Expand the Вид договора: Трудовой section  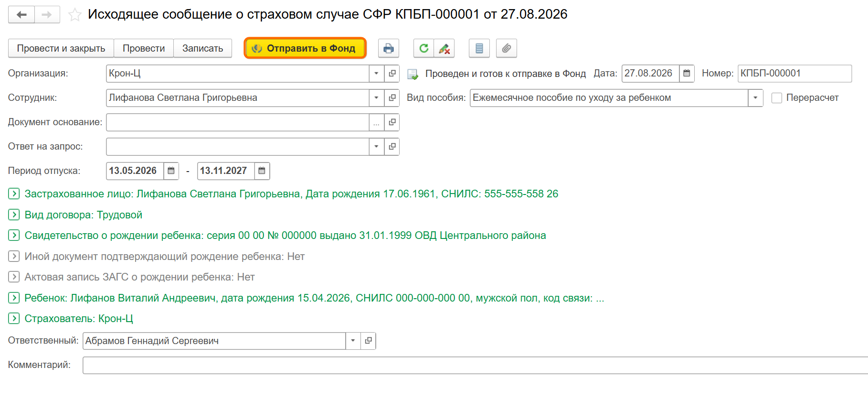point(14,215)
